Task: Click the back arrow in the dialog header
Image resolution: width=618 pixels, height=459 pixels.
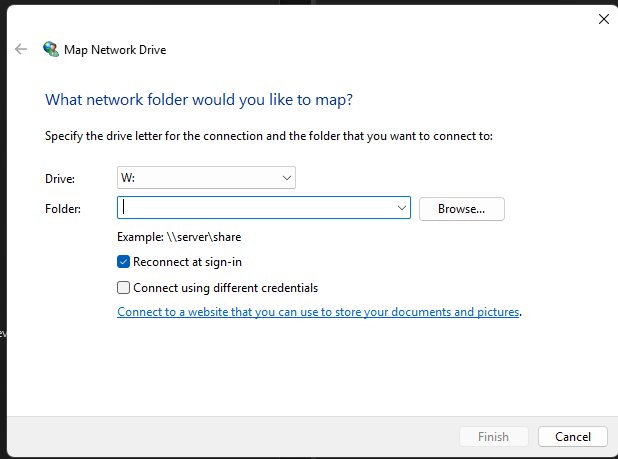Action: pyautogui.click(x=21, y=48)
